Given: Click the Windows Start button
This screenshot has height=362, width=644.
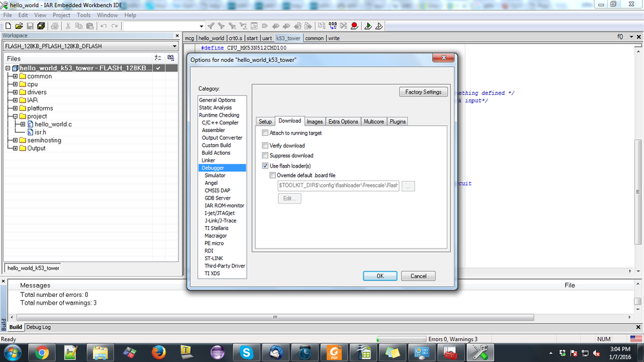Looking at the screenshot, I should click(12, 352).
